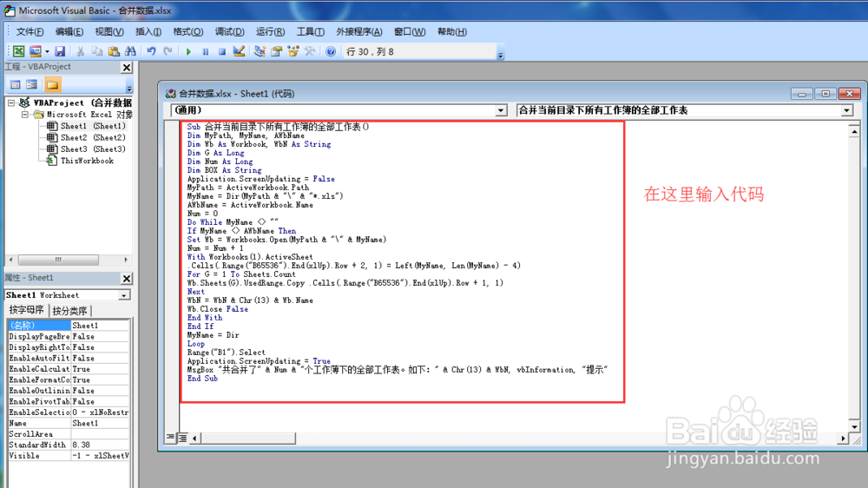Open the 视图(V) menu

(109, 31)
